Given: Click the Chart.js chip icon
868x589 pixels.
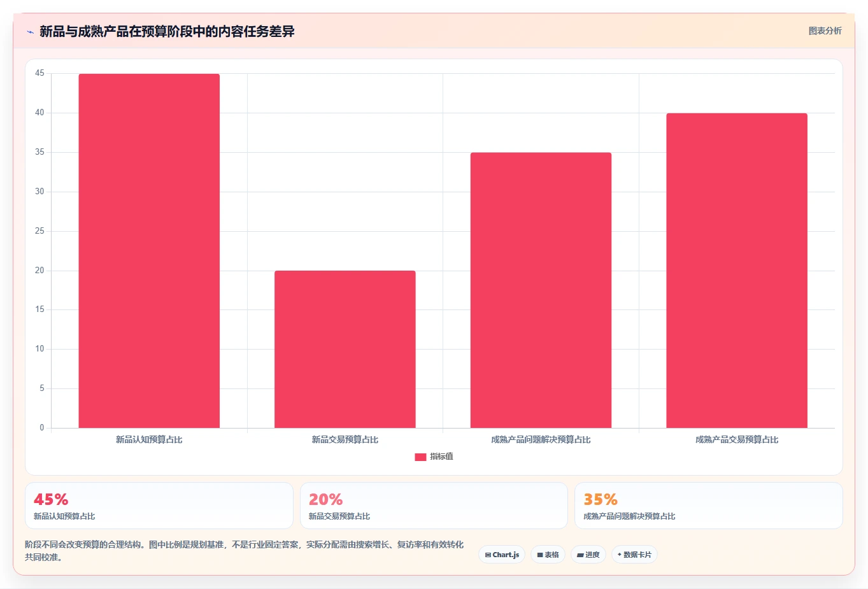Looking at the screenshot, I should (x=488, y=555).
